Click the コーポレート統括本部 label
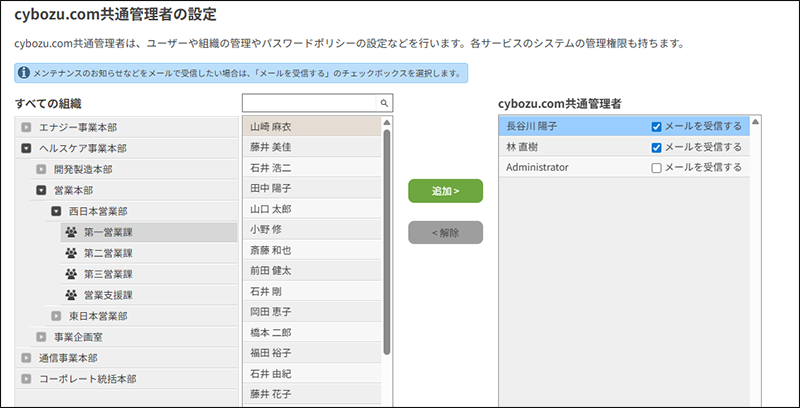 88,379
